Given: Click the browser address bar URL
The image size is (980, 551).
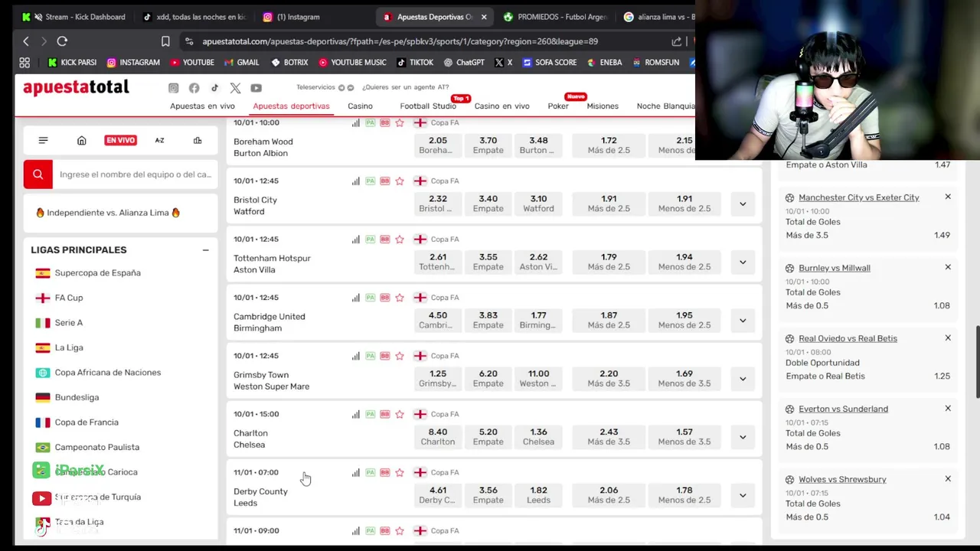Looking at the screenshot, I should [x=400, y=41].
